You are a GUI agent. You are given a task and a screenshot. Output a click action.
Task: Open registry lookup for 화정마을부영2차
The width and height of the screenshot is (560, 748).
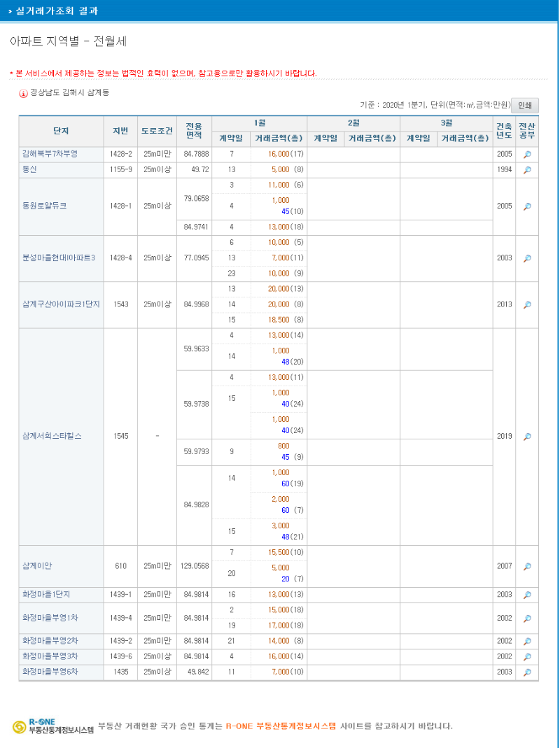[527, 641]
